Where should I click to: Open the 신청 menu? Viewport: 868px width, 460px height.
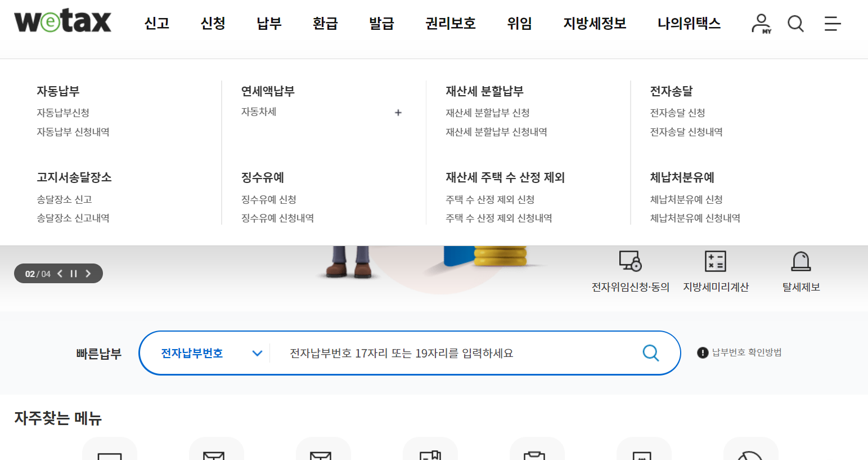[x=213, y=23]
